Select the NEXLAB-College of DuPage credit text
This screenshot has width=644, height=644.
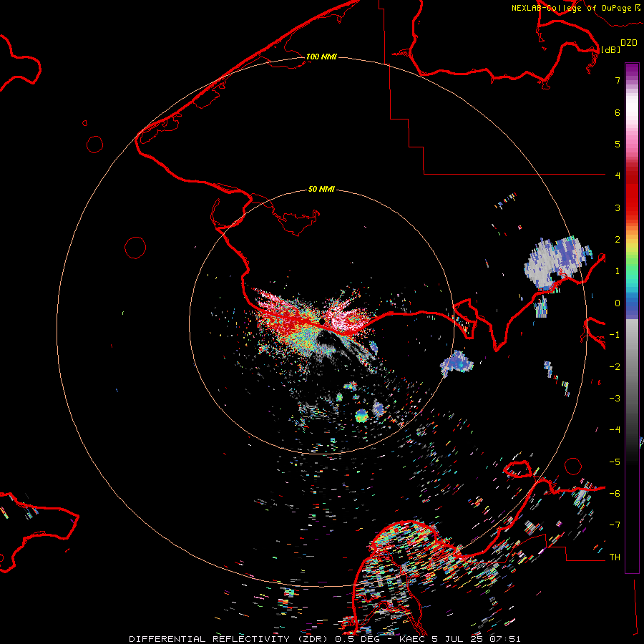point(575,8)
